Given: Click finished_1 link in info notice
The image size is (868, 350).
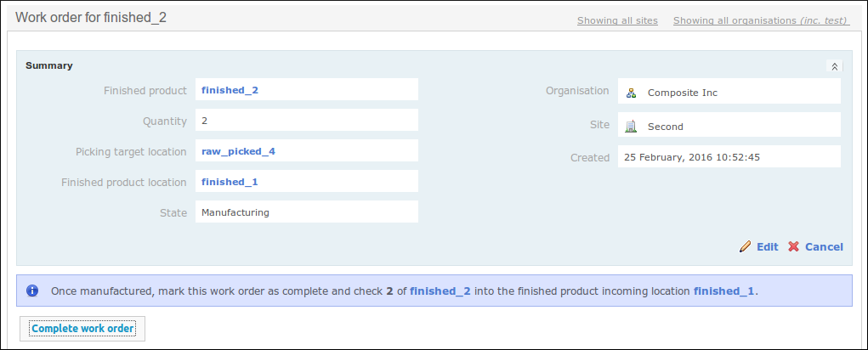Looking at the screenshot, I should 724,291.
